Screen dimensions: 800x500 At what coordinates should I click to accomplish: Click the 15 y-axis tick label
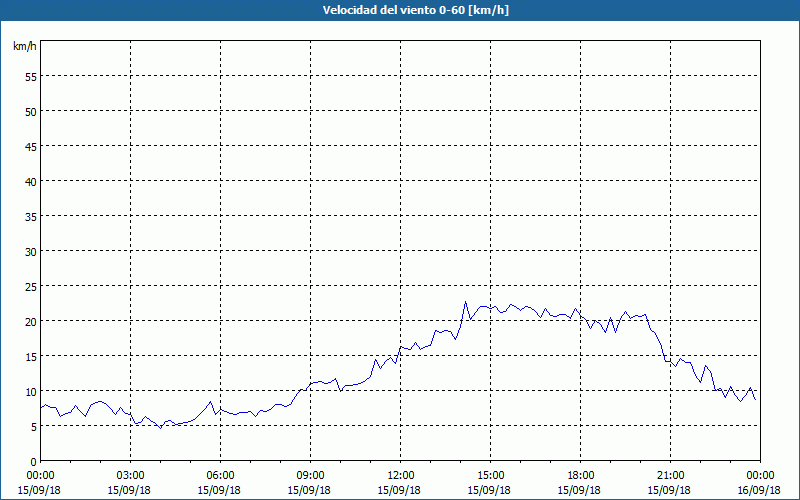click(x=30, y=356)
